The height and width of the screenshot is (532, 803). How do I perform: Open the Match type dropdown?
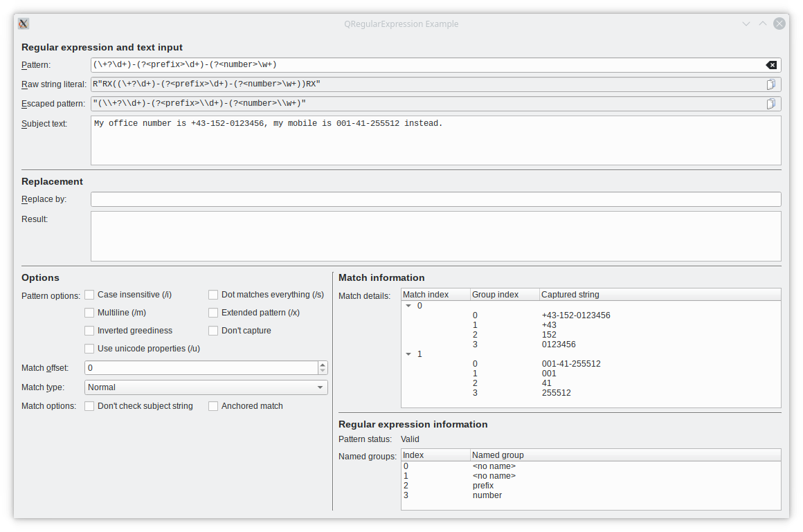click(x=206, y=387)
